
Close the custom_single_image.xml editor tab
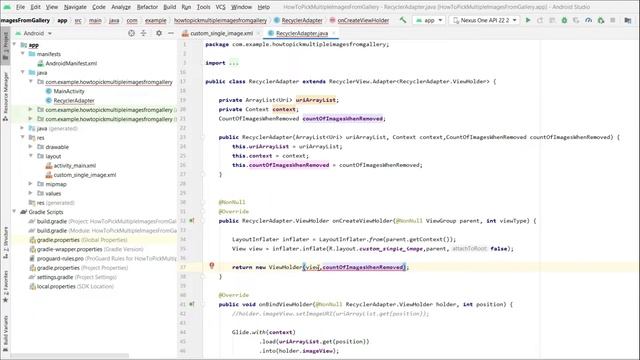pos(258,33)
